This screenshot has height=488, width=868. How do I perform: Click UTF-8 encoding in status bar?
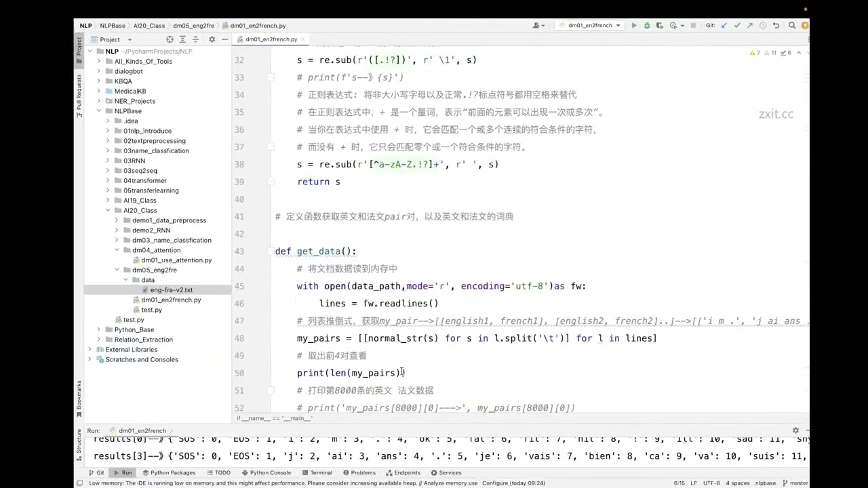click(711, 483)
